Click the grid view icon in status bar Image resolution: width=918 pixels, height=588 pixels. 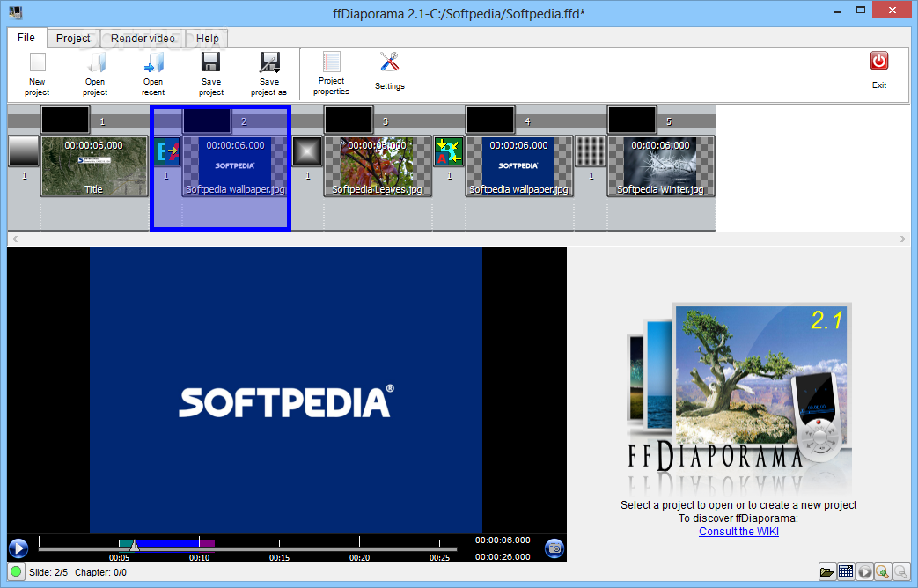point(846,571)
